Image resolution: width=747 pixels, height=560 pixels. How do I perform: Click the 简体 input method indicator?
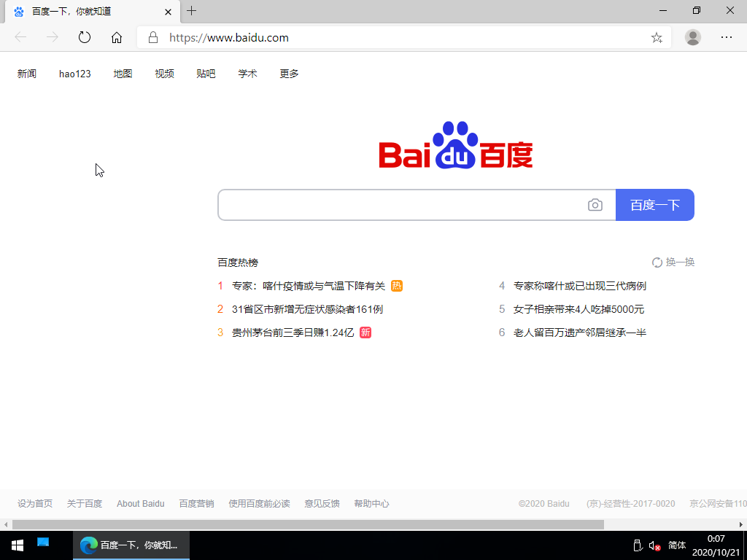click(x=677, y=545)
